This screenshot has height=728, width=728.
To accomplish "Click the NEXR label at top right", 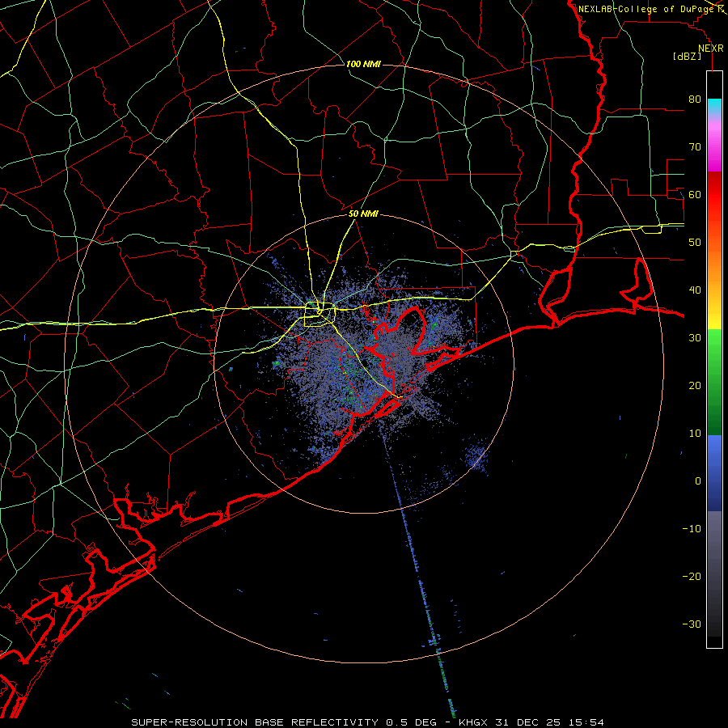I will pyautogui.click(x=711, y=49).
